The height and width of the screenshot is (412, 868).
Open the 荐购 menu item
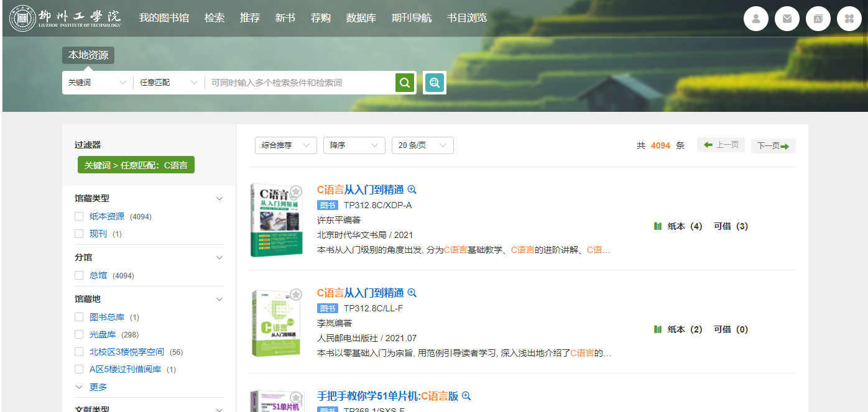(321, 18)
